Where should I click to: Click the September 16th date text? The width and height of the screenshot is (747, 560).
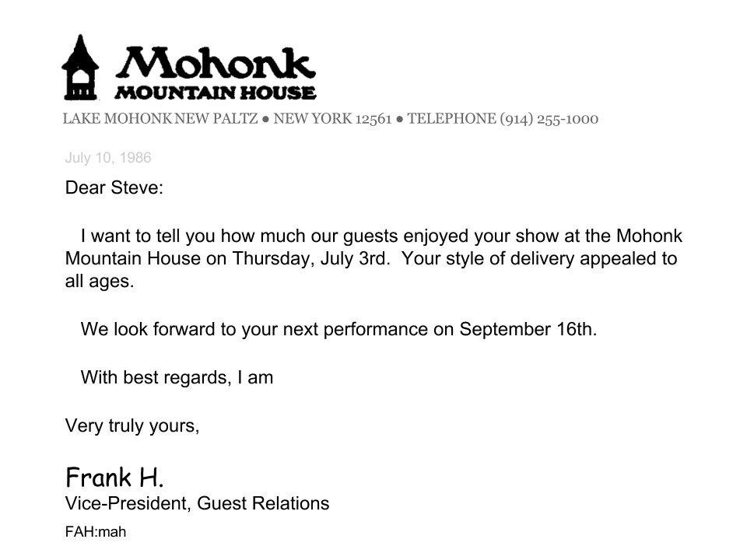(528, 329)
